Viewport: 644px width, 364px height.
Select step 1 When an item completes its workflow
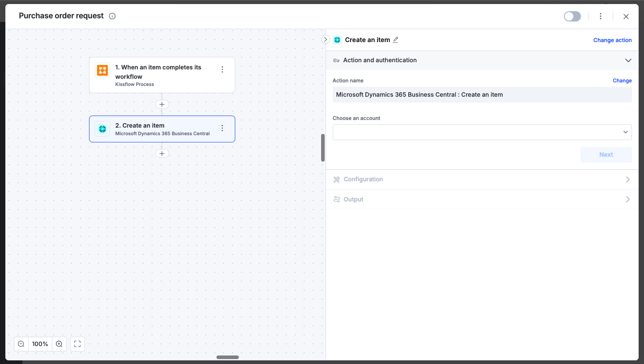(162, 75)
